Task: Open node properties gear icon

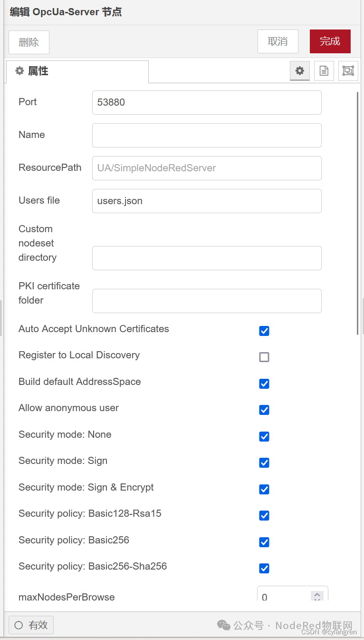Action: click(x=299, y=71)
